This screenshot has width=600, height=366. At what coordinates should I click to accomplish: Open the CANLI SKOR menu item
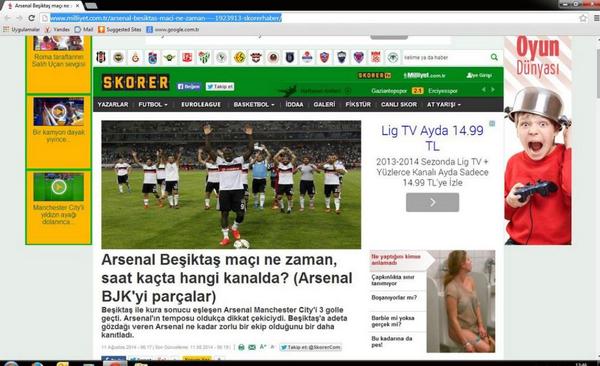[x=399, y=105]
